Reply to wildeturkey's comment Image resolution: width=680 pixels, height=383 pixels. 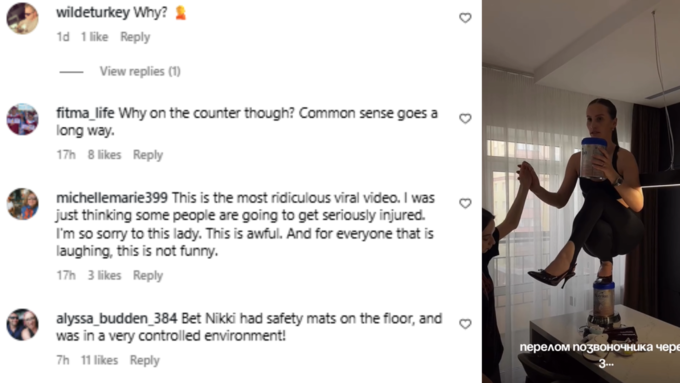click(x=135, y=37)
